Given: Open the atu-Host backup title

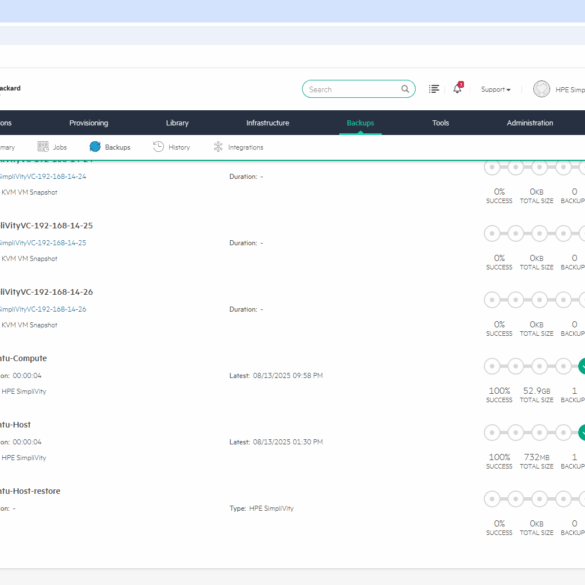Looking at the screenshot, I should (15, 425).
